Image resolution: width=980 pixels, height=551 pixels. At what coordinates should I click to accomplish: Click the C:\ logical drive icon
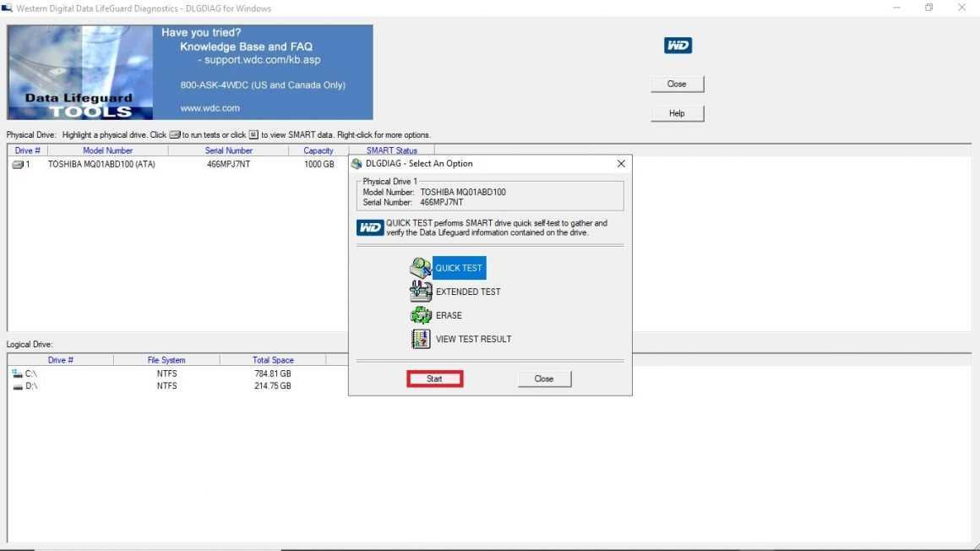click(x=17, y=374)
